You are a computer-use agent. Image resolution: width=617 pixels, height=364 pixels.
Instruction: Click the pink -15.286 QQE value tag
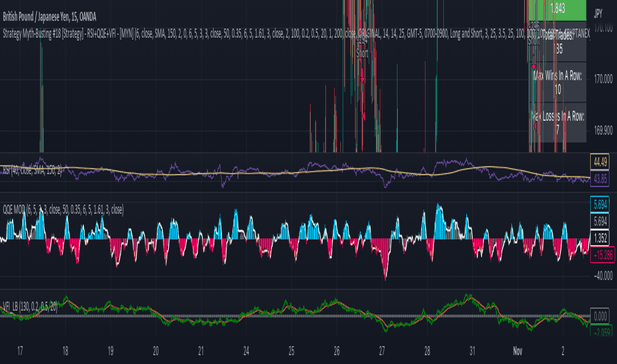(x=603, y=255)
